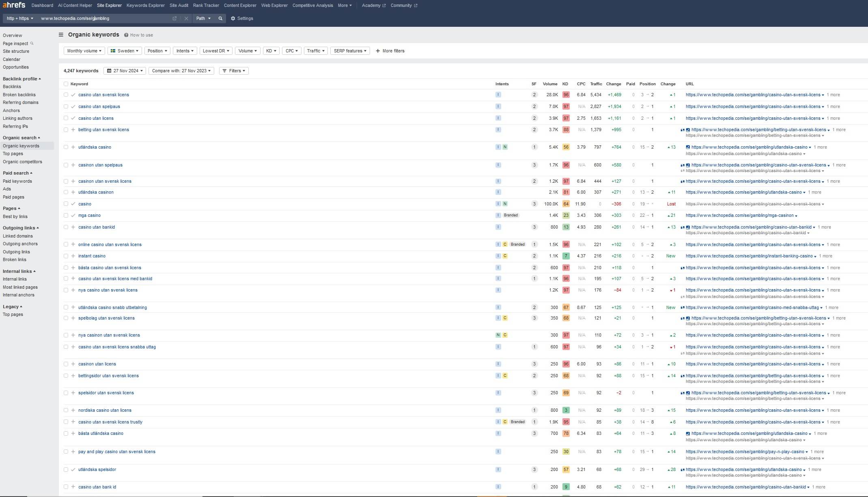Enable checkbox for instant casino keyword
Screen dimensions: 868x497
(66, 256)
